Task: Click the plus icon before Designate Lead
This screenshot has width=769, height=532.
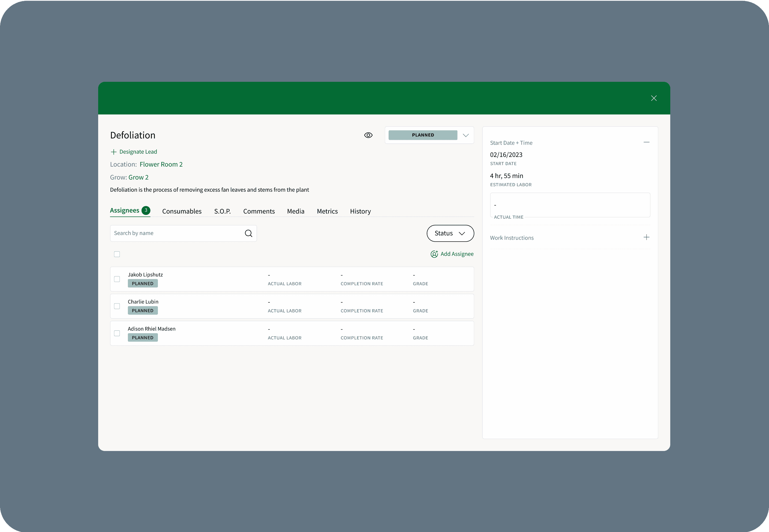Action: click(113, 152)
